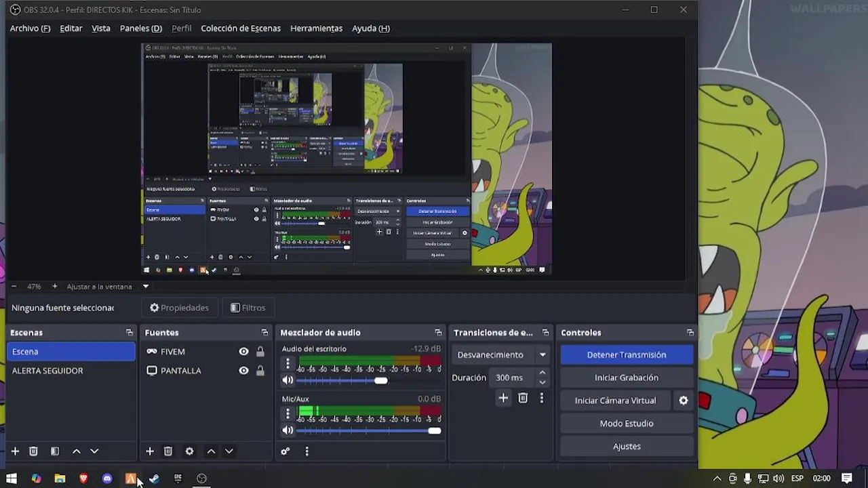Open Windows Start menu
The height and width of the screenshot is (488, 868).
(x=12, y=479)
